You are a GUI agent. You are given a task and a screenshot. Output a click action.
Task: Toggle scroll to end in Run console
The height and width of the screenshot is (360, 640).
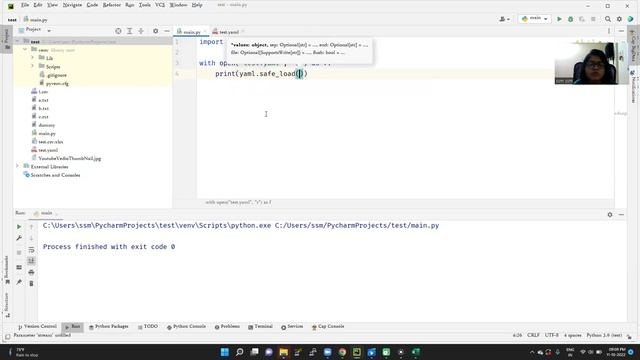(31, 261)
